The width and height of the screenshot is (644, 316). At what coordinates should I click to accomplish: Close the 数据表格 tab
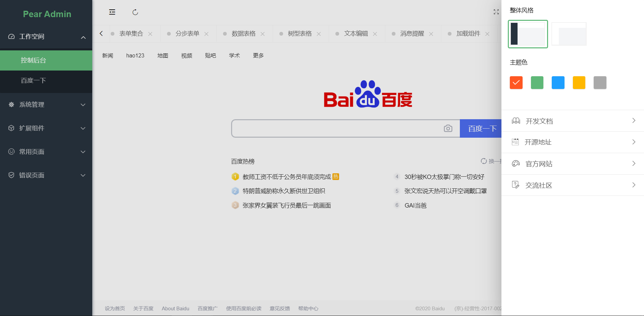(x=263, y=34)
